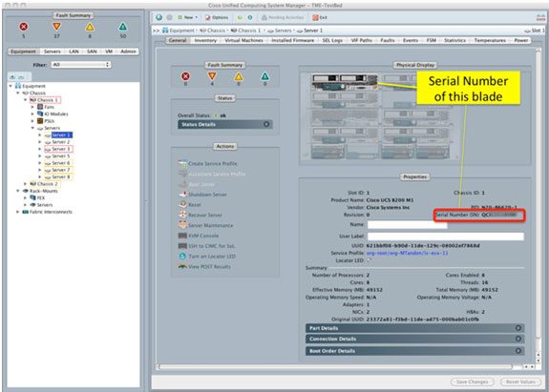Click the Reset Values button
The height and width of the screenshot is (392, 549).
pyautogui.click(x=520, y=382)
